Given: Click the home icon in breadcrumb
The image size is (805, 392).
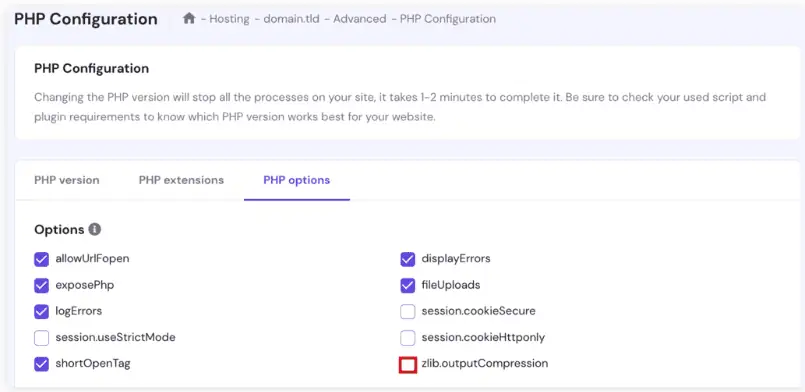Looking at the screenshot, I should coord(189,18).
